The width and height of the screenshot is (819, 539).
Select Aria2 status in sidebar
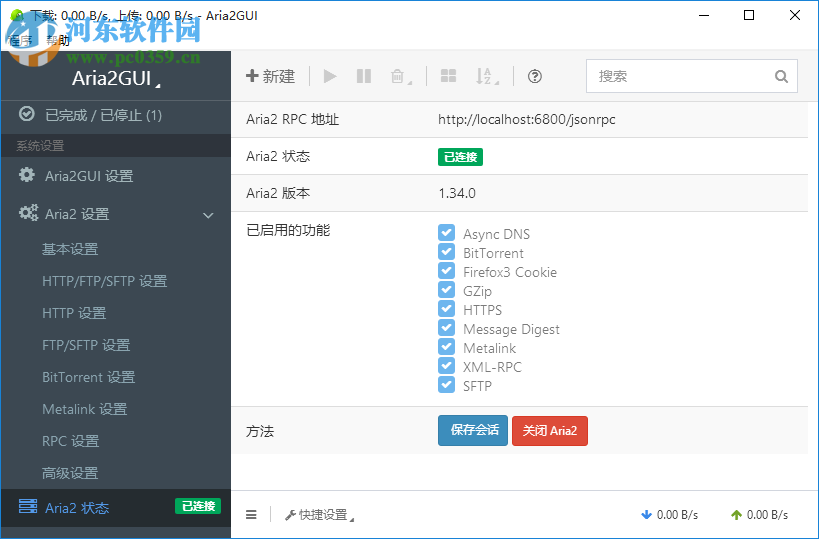pos(116,507)
